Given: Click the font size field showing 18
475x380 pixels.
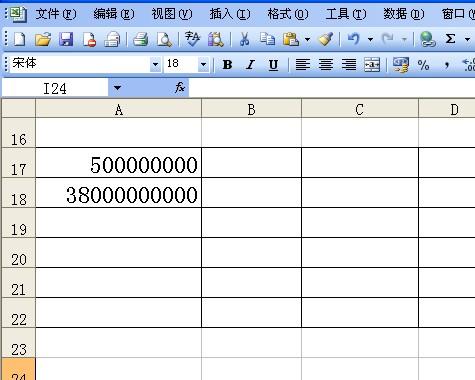Looking at the screenshot, I should (181, 64).
